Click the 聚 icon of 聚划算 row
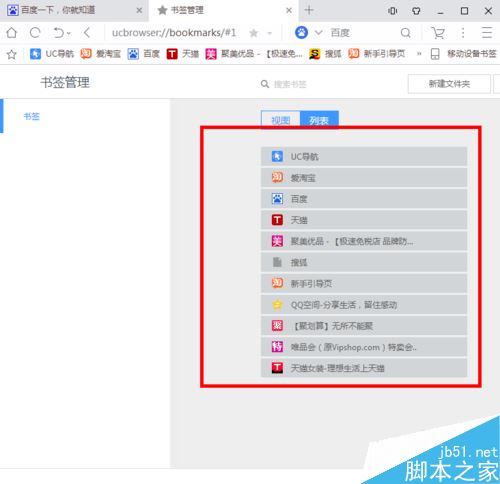The image size is (500, 484). click(277, 326)
